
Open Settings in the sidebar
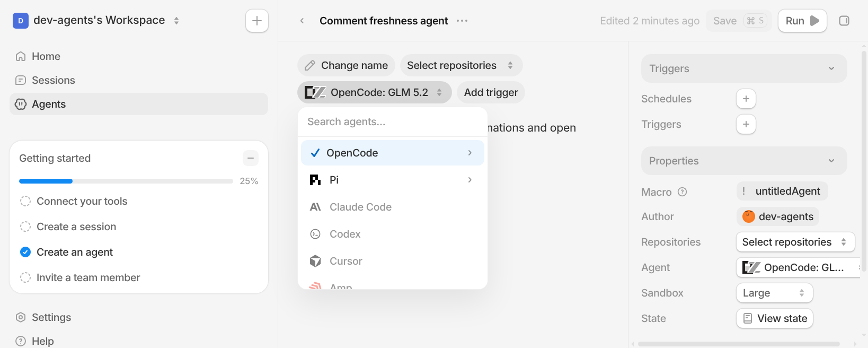pyautogui.click(x=139, y=317)
